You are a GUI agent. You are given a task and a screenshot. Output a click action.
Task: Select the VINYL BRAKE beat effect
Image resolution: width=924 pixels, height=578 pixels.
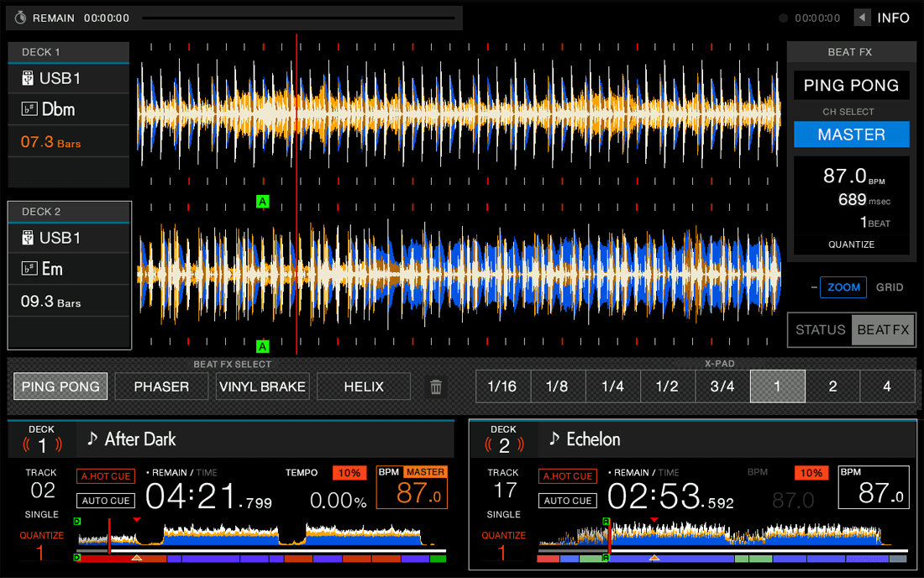tap(263, 386)
